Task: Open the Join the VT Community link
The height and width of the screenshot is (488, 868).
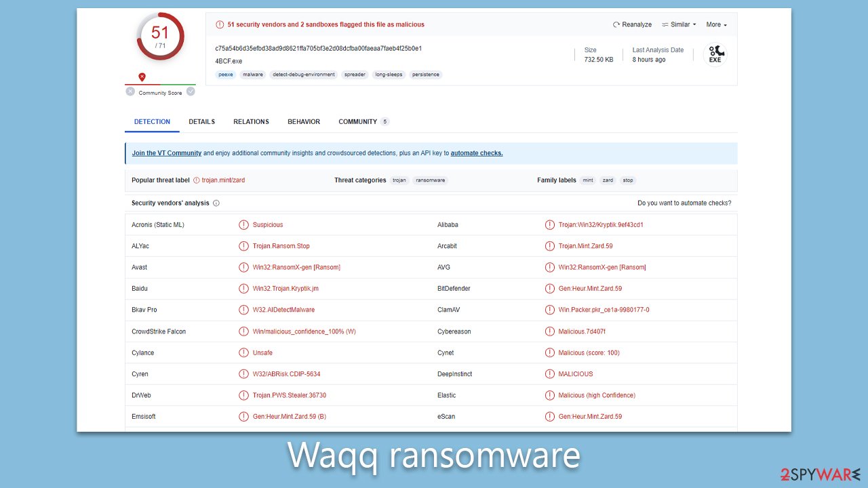Action: click(x=166, y=153)
